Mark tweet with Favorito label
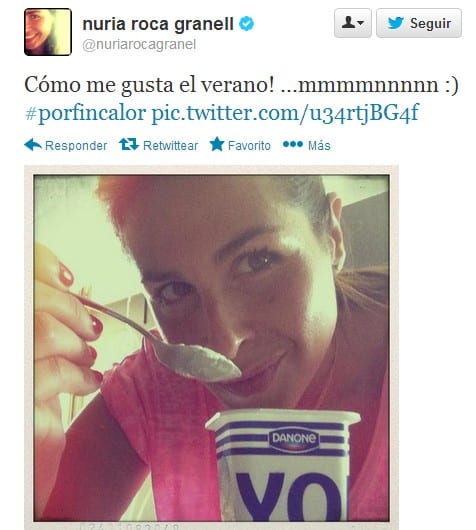 click(x=249, y=145)
